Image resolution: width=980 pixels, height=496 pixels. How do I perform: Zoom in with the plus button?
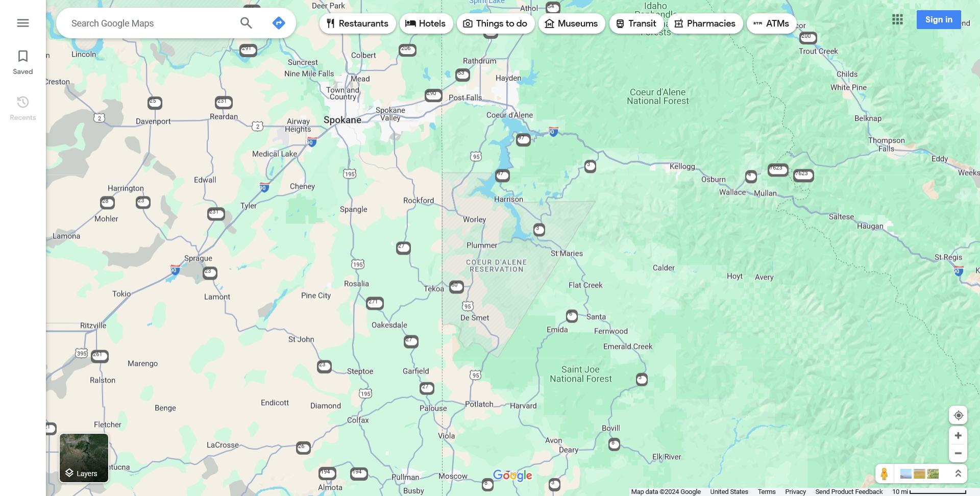pyautogui.click(x=958, y=436)
